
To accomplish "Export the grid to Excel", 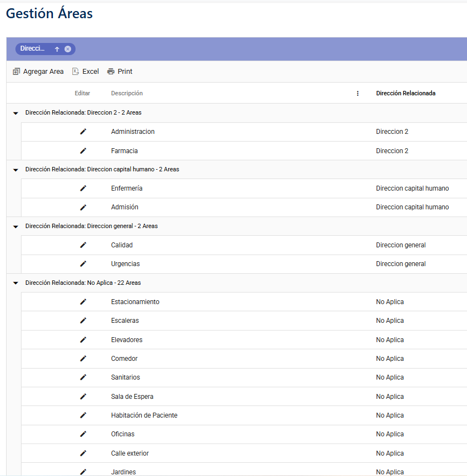I will (x=85, y=71).
